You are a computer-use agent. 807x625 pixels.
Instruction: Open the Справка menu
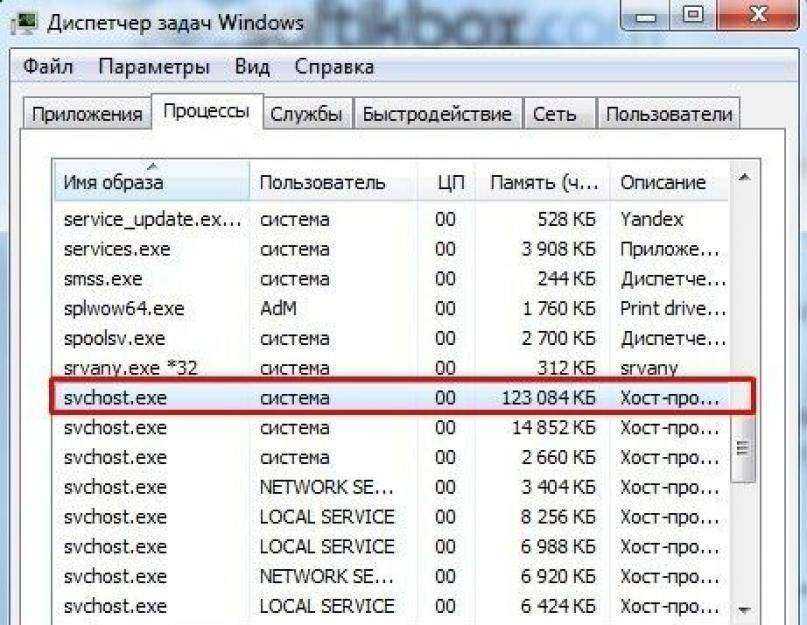(x=334, y=67)
